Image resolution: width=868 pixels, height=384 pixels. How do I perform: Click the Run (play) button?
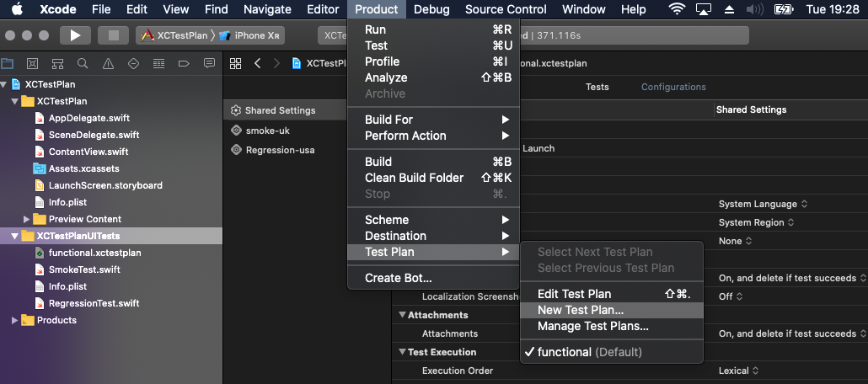[75, 35]
